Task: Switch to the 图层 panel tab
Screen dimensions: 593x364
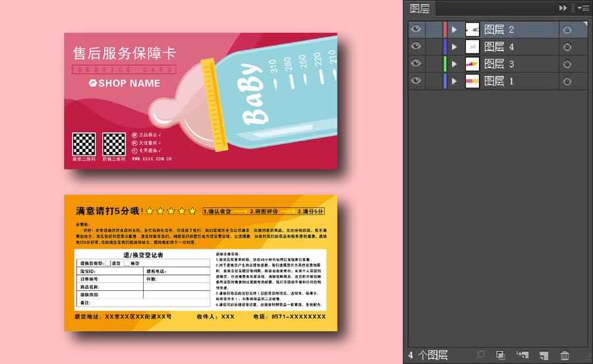Action: click(x=420, y=9)
